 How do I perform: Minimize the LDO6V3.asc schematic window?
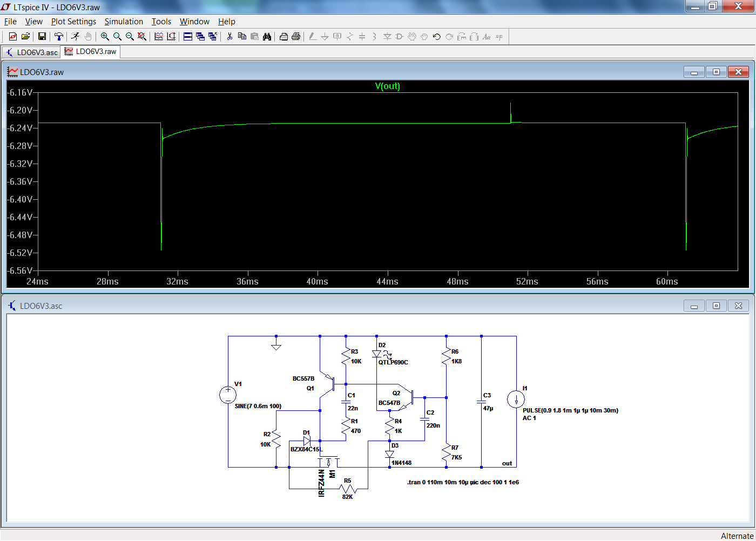(694, 306)
